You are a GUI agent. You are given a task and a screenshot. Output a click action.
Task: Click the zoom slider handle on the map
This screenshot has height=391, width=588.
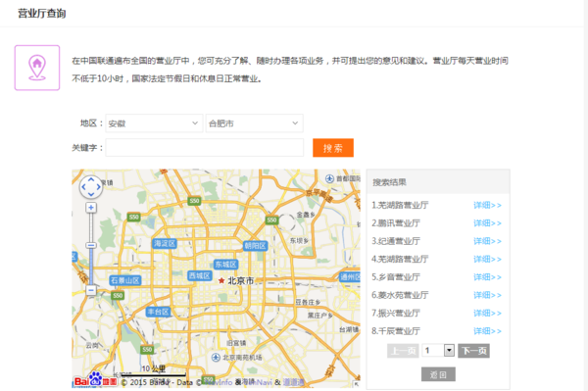coord(91,245)
